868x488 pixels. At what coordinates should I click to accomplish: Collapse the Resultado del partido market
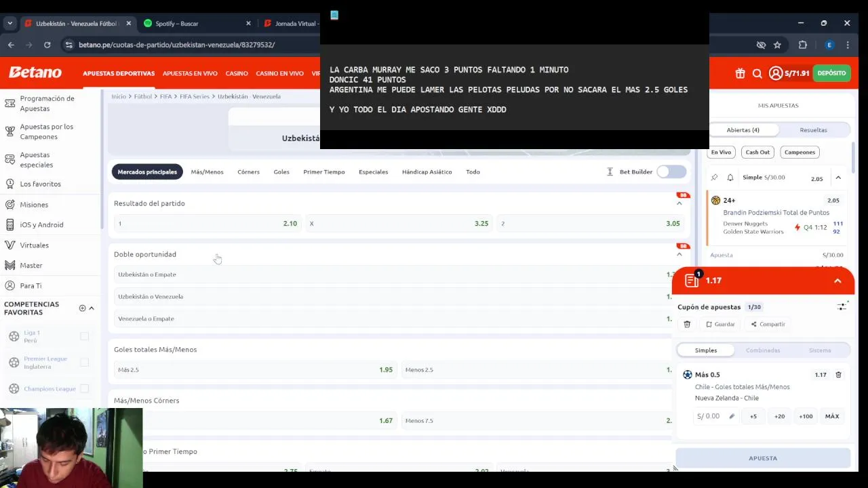[679, 203]
